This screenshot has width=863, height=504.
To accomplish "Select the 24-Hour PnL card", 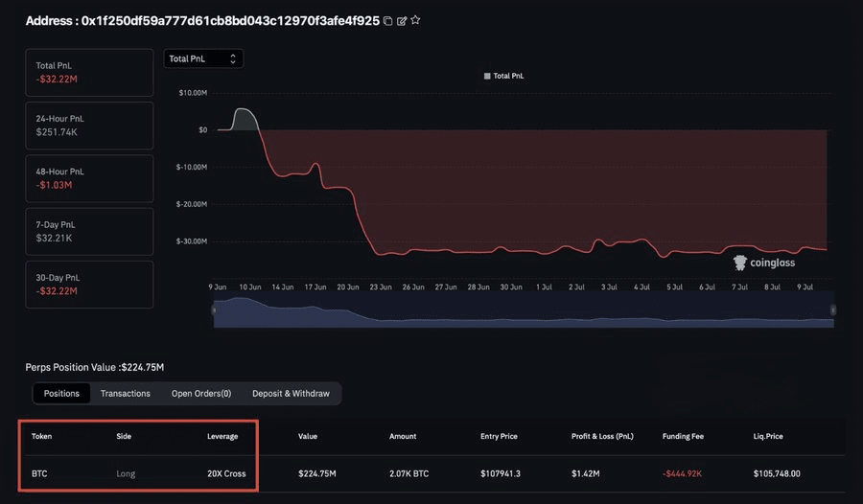I will tap(89, 126).
